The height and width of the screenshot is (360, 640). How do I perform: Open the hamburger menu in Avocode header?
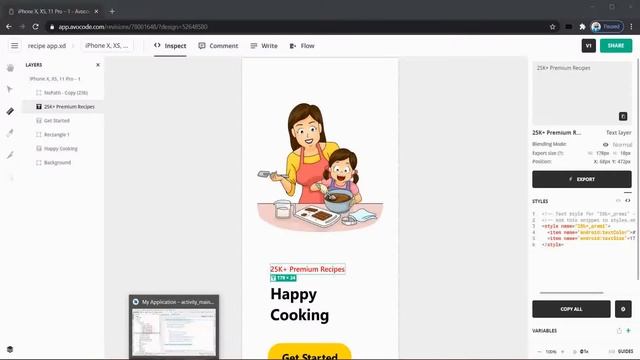[x=14, y=46]
